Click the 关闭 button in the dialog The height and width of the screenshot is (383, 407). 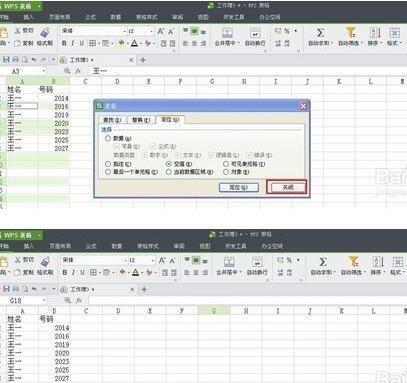coord(288,188)
